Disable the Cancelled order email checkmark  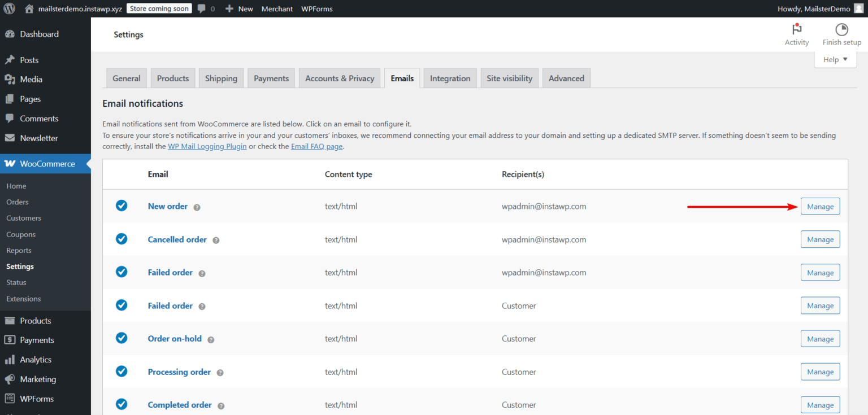point(121,239)
